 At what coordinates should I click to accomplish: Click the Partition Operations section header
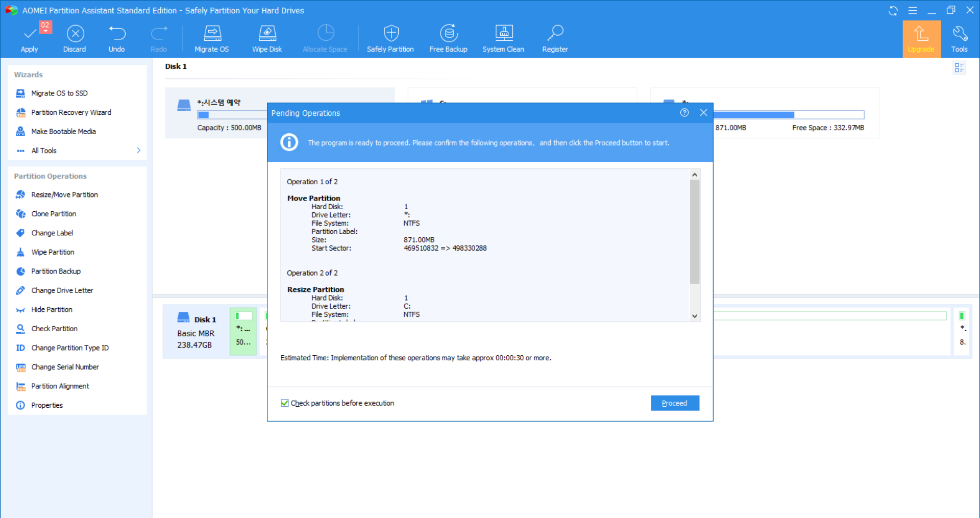pyautogui.click(x=50, y=176)
